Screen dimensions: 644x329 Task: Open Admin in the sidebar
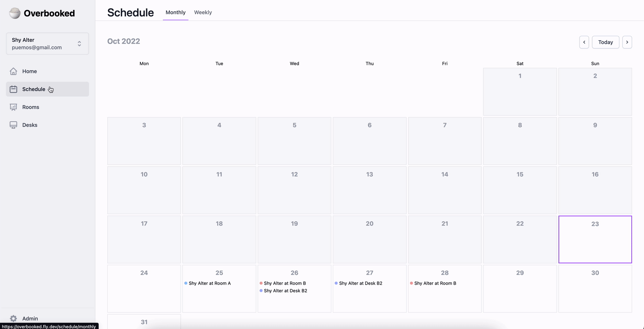point(47,319)
